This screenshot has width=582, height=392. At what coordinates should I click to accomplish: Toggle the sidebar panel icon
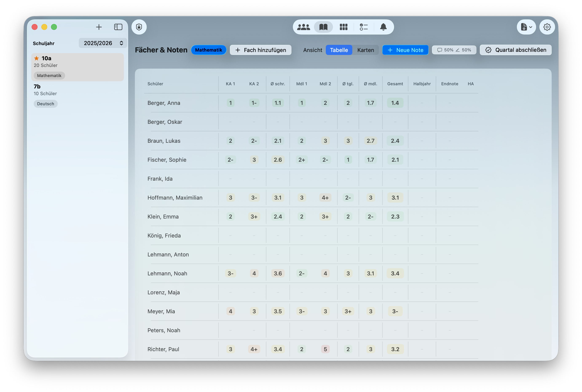118,27
